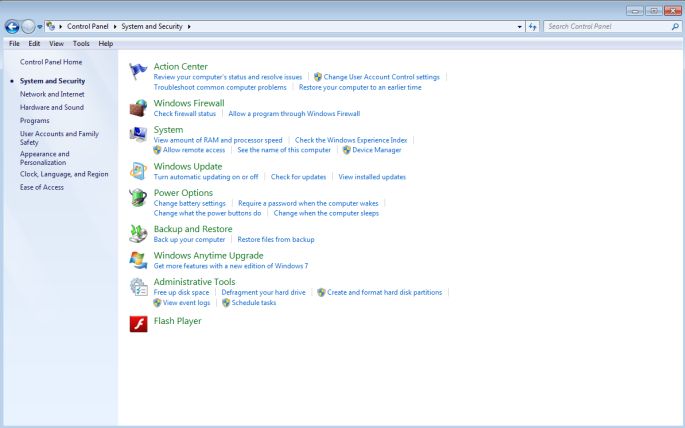Click Change battery settings

(190, 203)
